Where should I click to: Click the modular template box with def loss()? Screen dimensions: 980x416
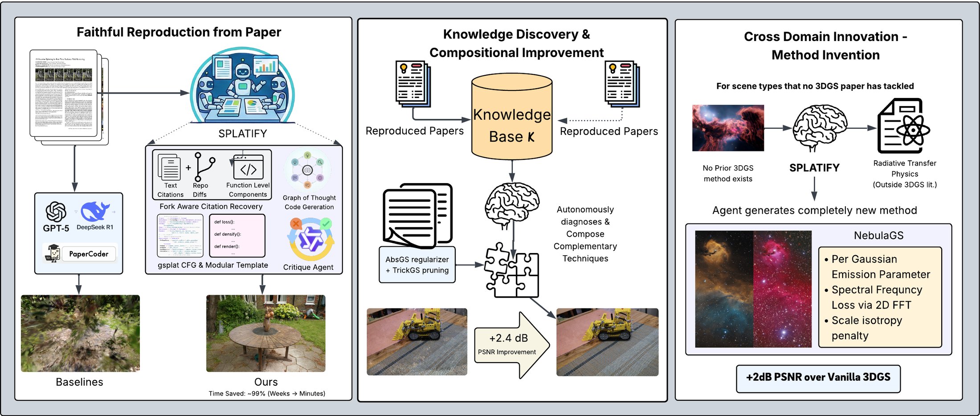tap(237, 236)
